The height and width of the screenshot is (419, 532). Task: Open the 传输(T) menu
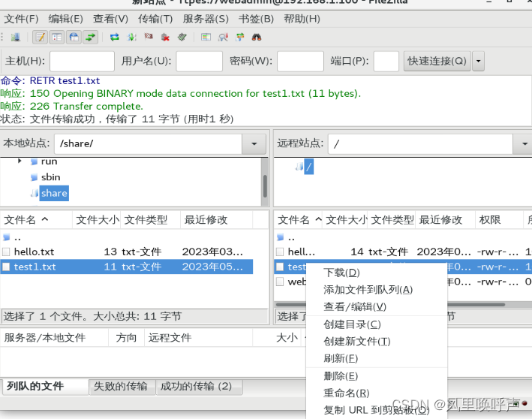pos(155,19)
